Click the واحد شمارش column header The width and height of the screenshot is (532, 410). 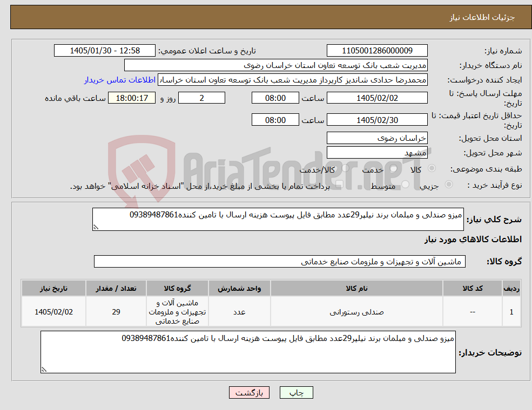tap(239, 289)
